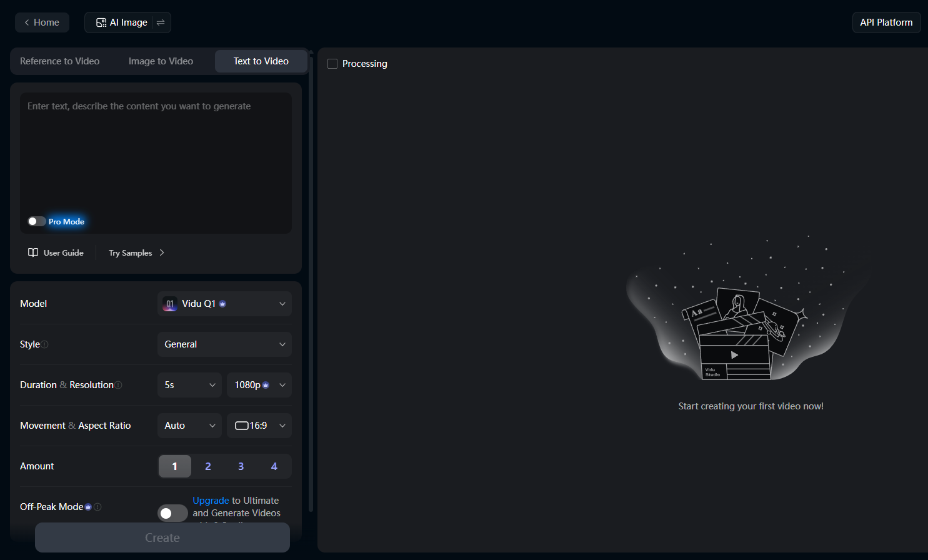Click the info icon next to Off-Peak Mode
The height and width of the screenshot is (560, 928).
(x=97, y=507)
